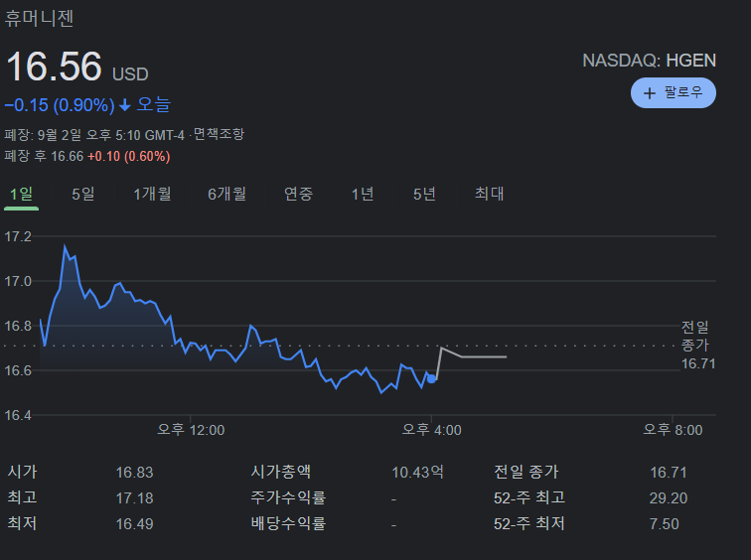Screen dimensions: 751x560
Task: Open the 1년 chart tab
Action: point(362,195)
